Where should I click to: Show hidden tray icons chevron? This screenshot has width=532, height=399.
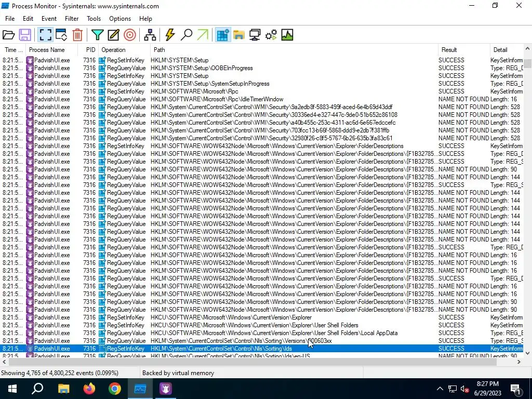pos(440,389)
